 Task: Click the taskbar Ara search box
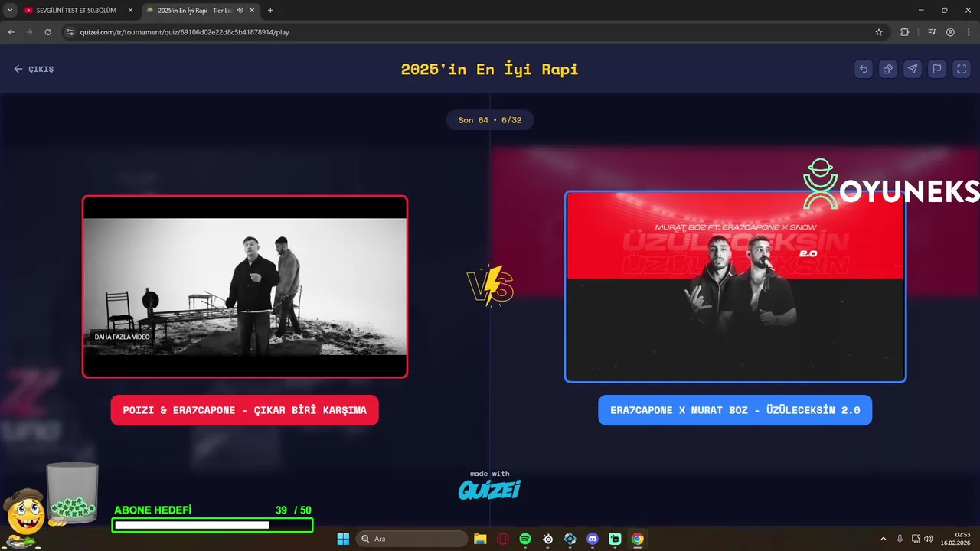click(x=413, y=539)
